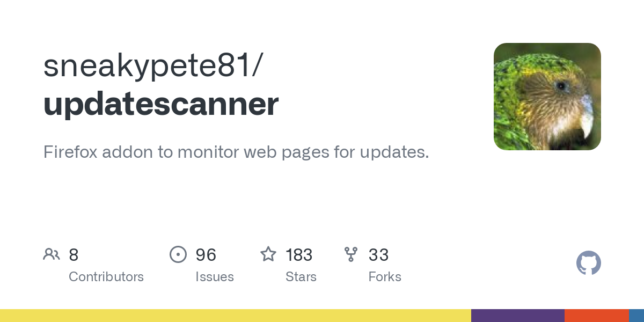Select the Issues label
Image resolution: width=644 pixels, height=322 pixels.
215,277
